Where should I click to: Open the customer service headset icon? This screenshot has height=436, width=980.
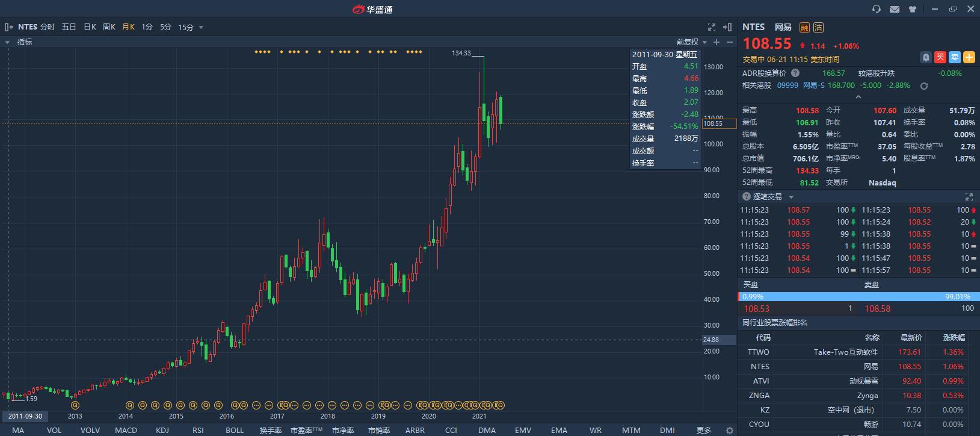click(877, 9)
